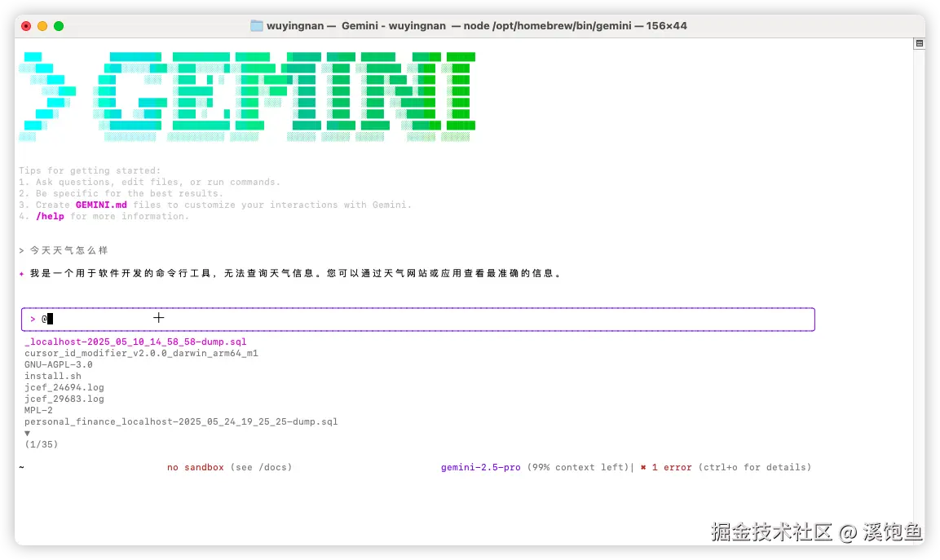
Task: Select the jcef_29683.log suggestion
Action: [64, 399]
